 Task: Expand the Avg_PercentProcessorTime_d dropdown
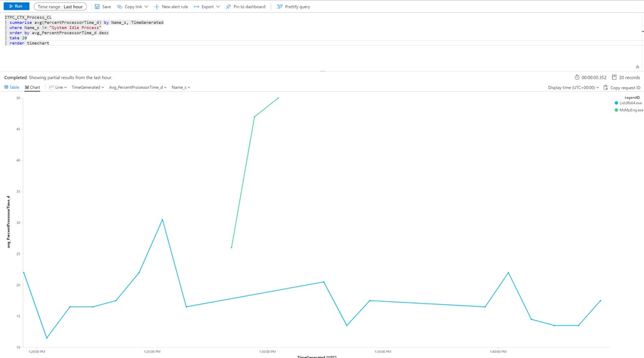pos(137,88)
